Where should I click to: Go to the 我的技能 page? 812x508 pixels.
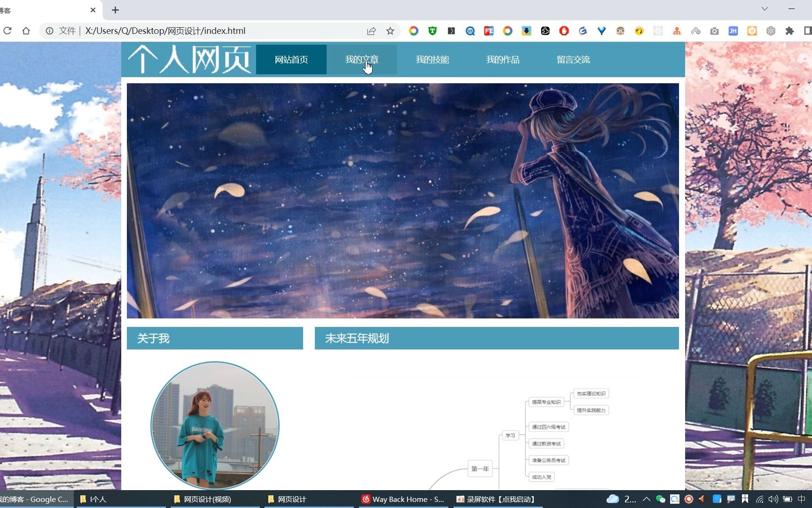coord(432,60)
